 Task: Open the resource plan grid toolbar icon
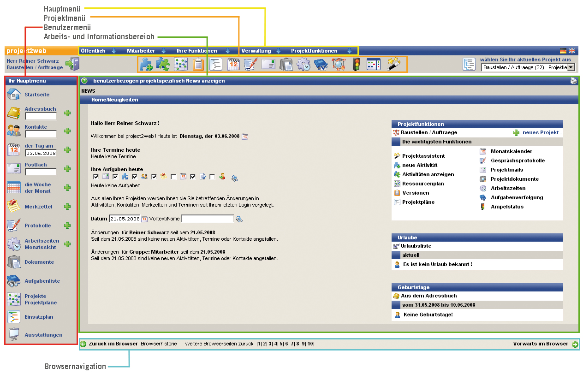180,65
